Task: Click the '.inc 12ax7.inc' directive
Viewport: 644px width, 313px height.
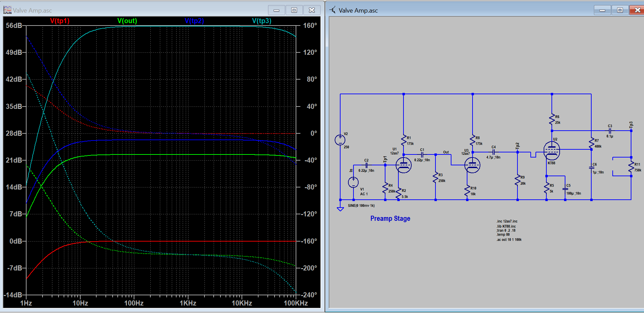Action: (507, 221)
